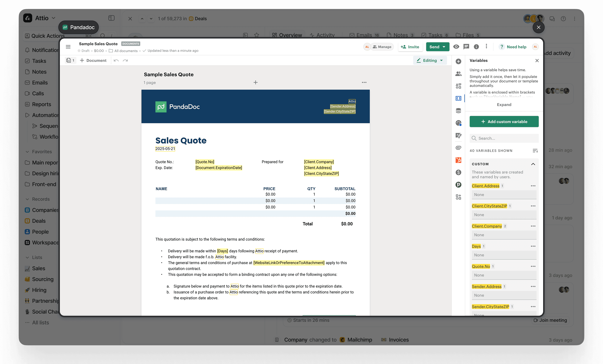
Task: Open the PandaDoc hamburger menu
Action: coord(68,47)
